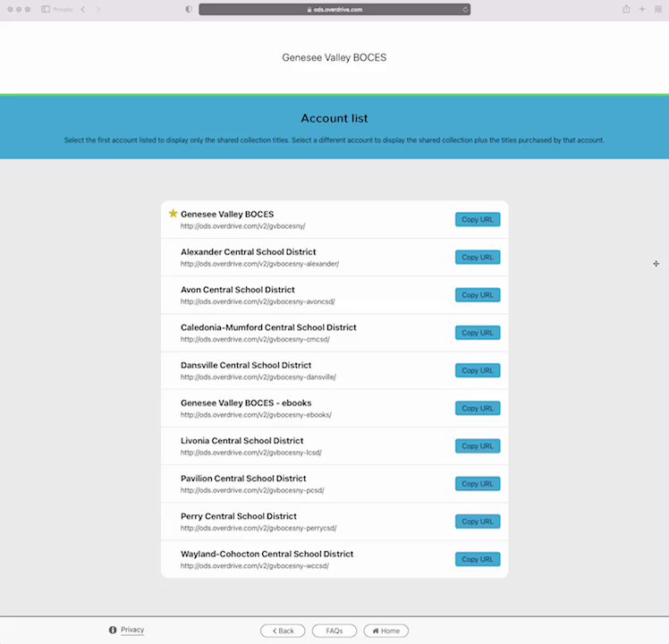Click the info icon beside Privacy
The height and width of the screenshot is (644, 669).
[x=113, y=630]
